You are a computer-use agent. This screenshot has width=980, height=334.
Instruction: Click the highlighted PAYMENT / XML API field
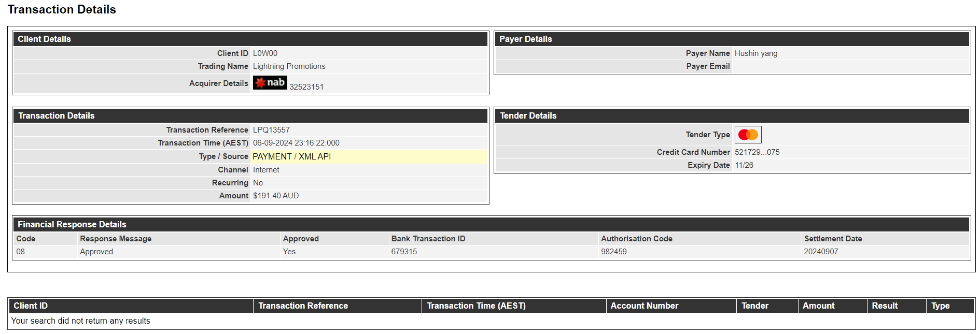(369, 156)
